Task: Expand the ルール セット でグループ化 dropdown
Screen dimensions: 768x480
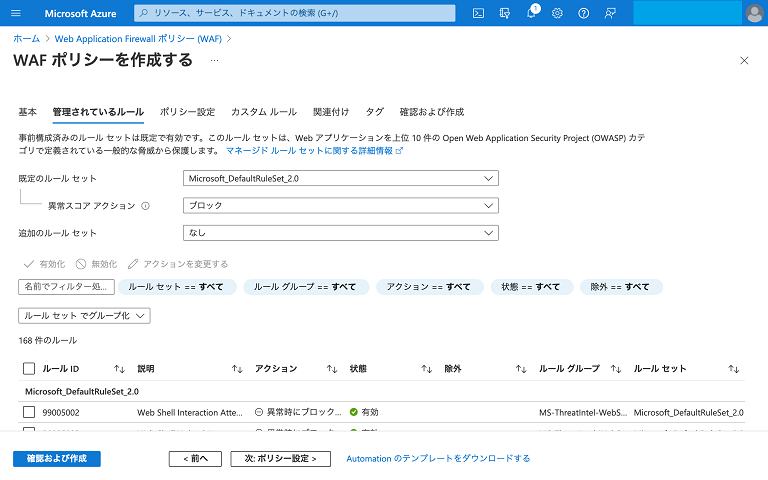Action: coord(84,316)
